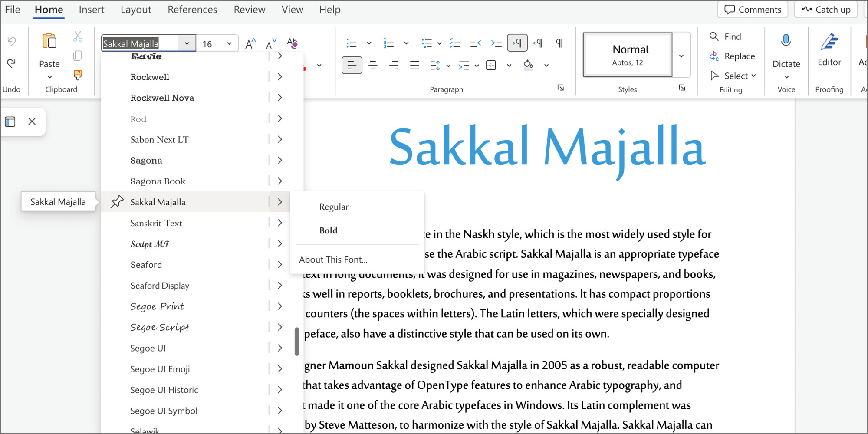Click the Comments button
The image size is (868, 434).
752,9
